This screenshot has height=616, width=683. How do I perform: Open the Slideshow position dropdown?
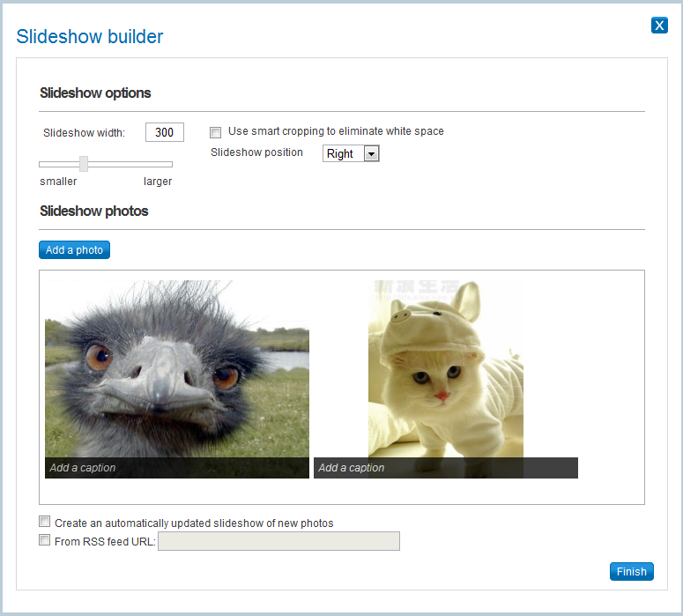click(x=350, y=153)
